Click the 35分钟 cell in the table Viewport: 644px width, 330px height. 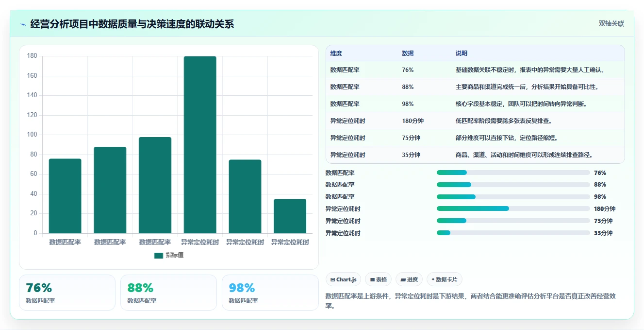412,155
